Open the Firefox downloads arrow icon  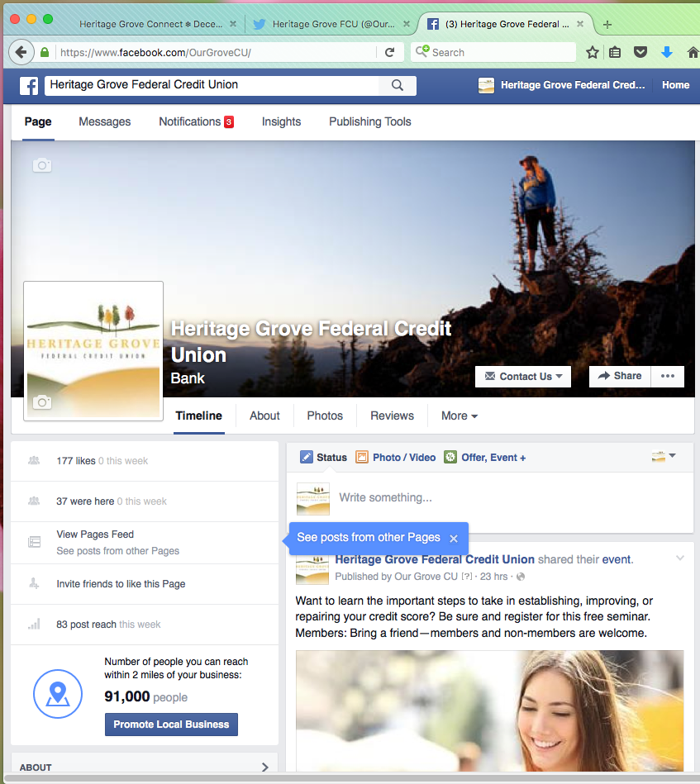[666, 52]
